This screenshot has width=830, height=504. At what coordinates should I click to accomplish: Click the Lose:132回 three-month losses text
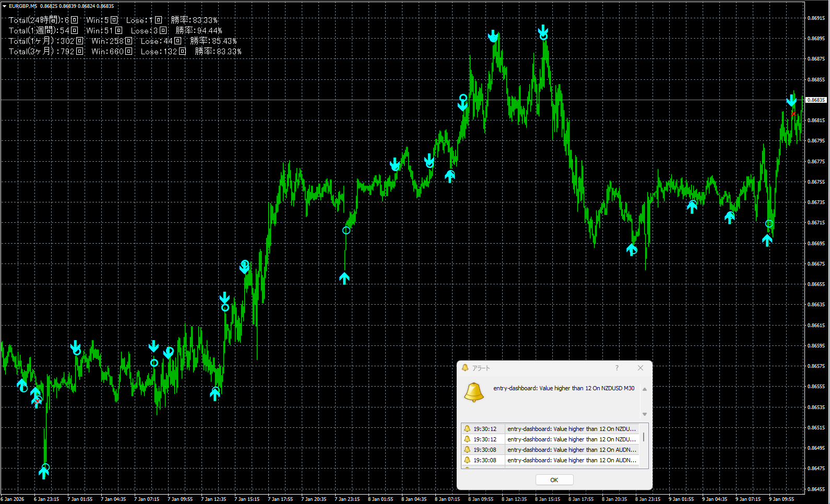point(163,51)
